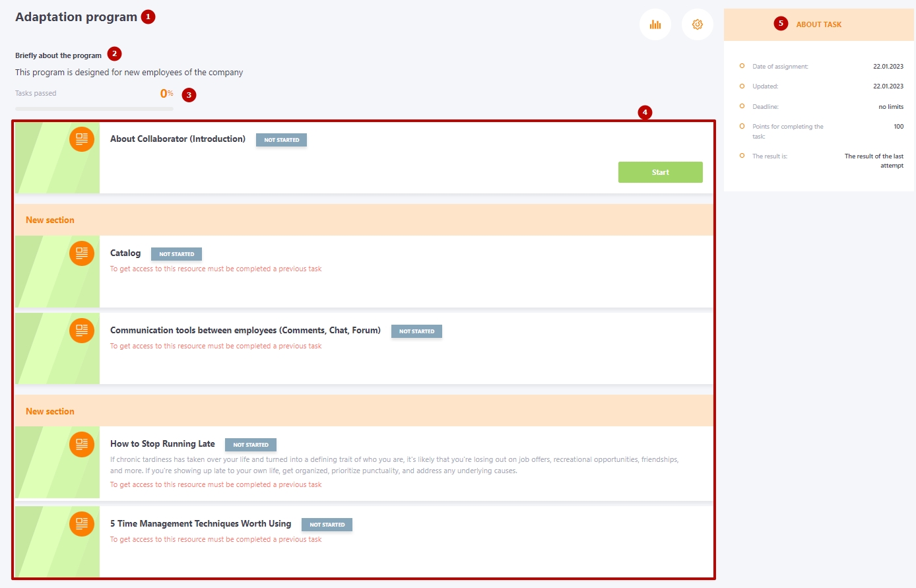
Task: Click the locked-access message under Catalog
Action: point(216,269)
